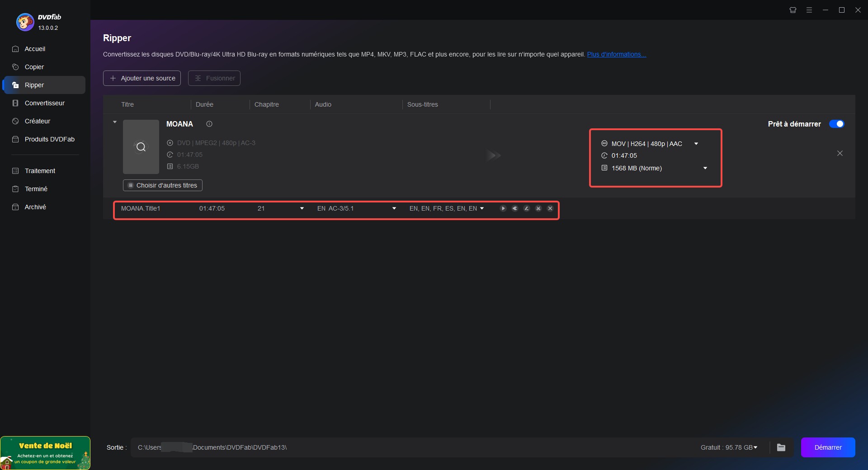This screenshot has height=470, width=868.
Task: Click the scissors trim icon
Action: click(x=538, y=208)
